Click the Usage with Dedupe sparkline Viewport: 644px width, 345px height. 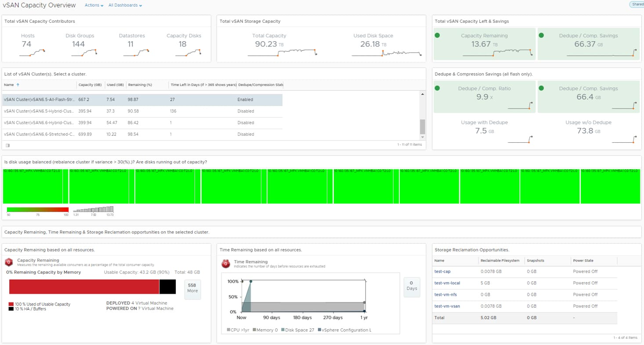[x=520, y=140]
